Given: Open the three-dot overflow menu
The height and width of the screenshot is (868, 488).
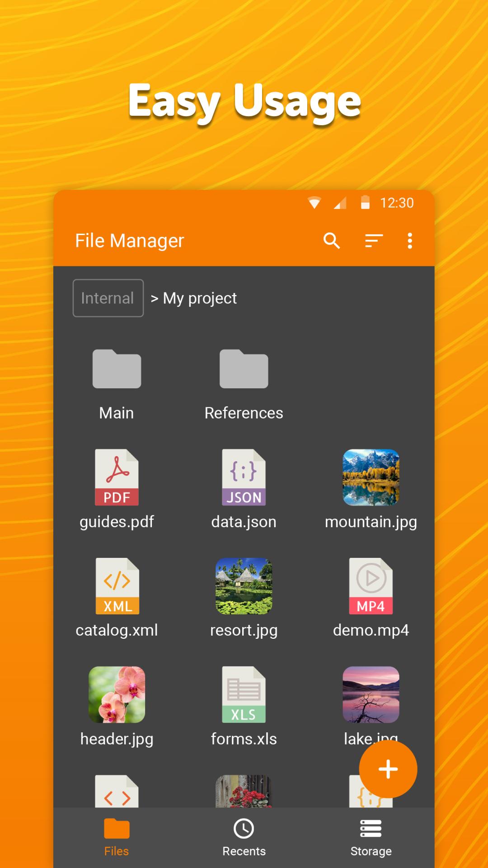Looking at the screenshot, I should (410, 241).
